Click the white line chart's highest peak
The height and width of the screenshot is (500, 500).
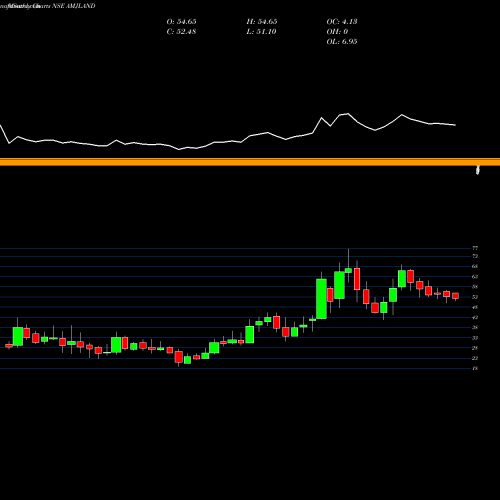348,114
